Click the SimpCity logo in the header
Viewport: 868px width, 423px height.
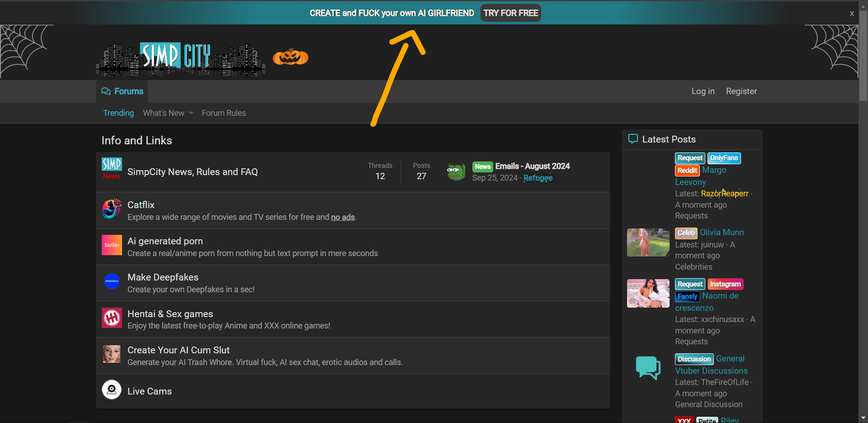click(x=180, y=58)
